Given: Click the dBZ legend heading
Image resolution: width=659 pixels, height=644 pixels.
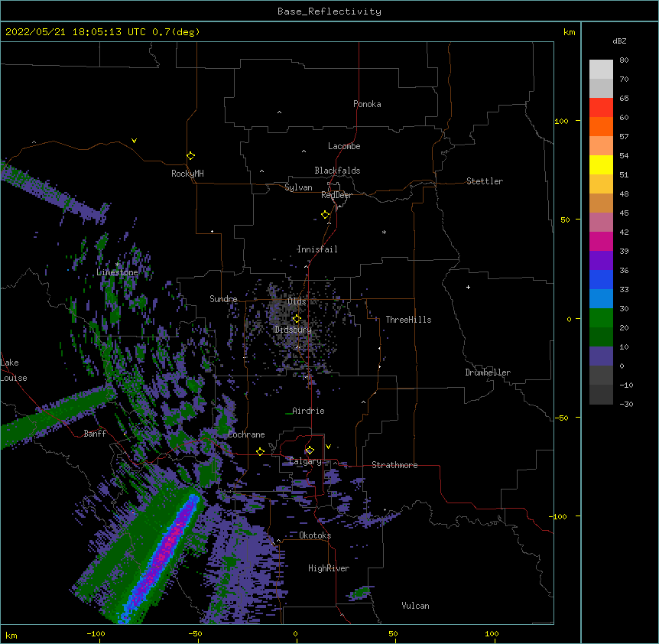Looking at the screenshot, I should 619,41.
